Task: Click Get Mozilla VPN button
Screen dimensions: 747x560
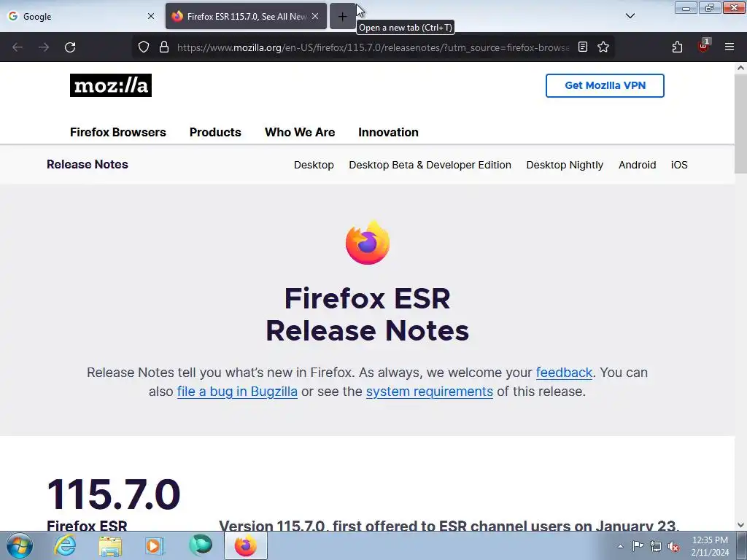Action: pyautogui.click(x=605, y=86)
